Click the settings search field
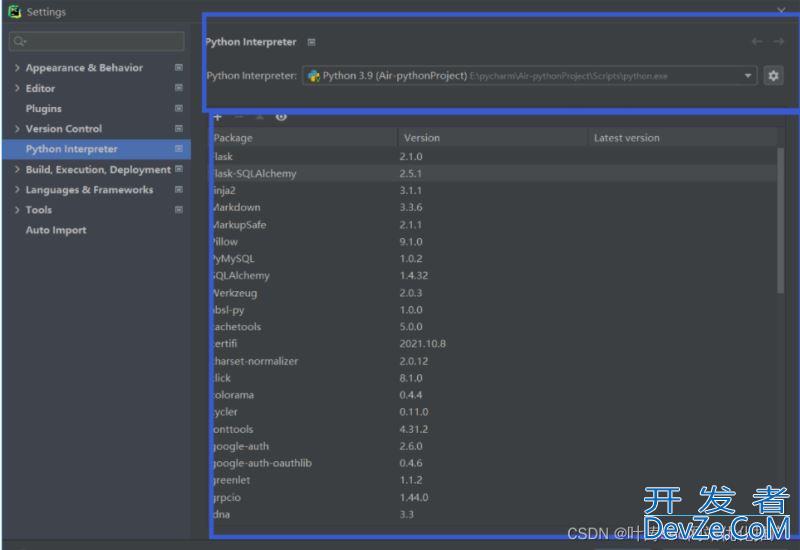 click(x=96, y=41)
